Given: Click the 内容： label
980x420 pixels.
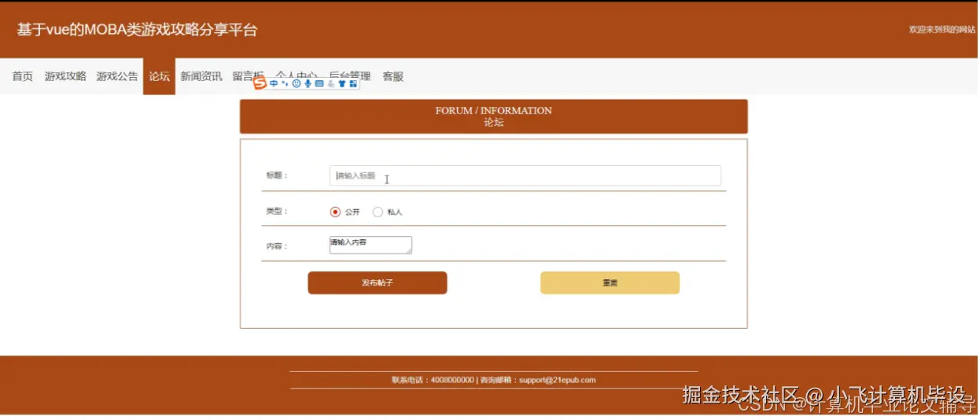Looking at the screenshot, I should tap(277, 246).
